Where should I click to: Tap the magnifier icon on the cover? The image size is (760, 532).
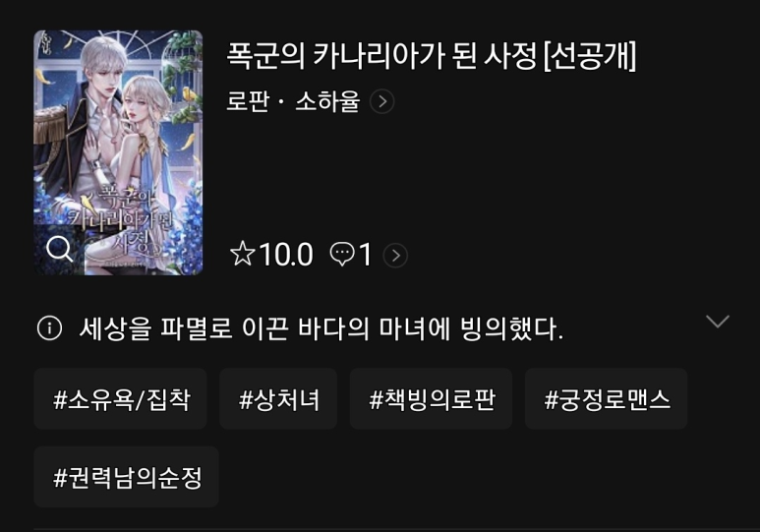[x=60, y=249]
